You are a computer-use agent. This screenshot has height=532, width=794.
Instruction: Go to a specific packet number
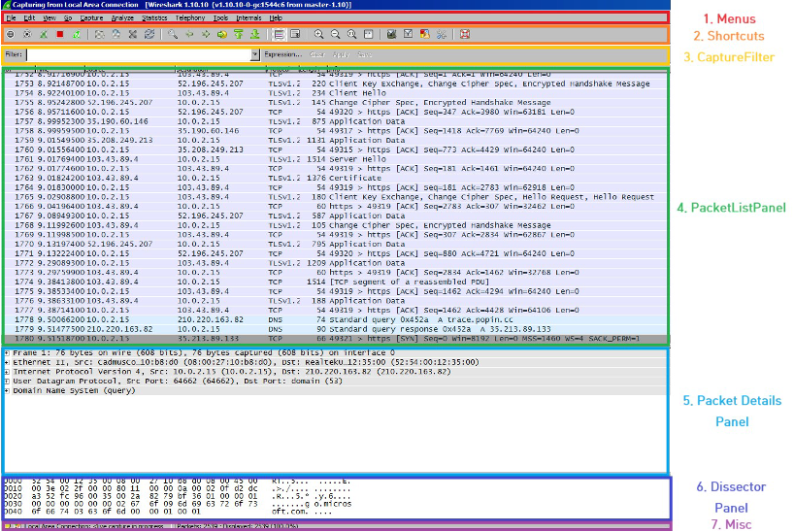coord(221,34)
